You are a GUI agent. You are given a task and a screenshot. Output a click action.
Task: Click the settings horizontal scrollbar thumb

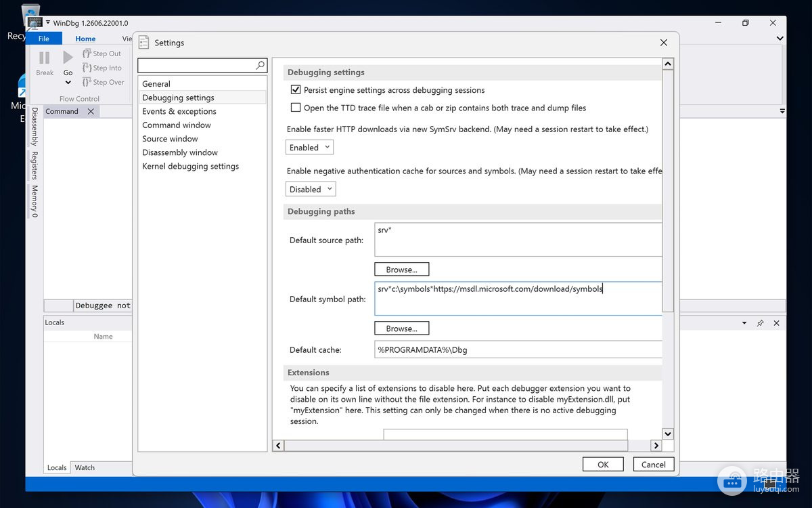click(456, 445)
